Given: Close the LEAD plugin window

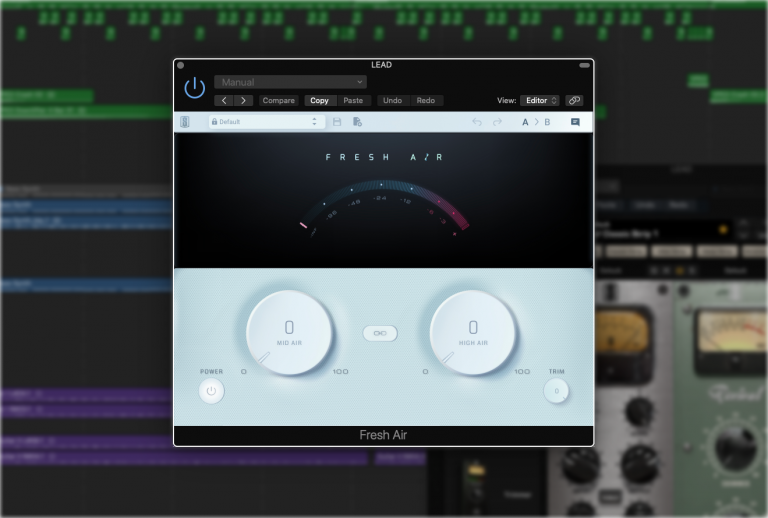Looking at the screenshot, I should 180,65.
